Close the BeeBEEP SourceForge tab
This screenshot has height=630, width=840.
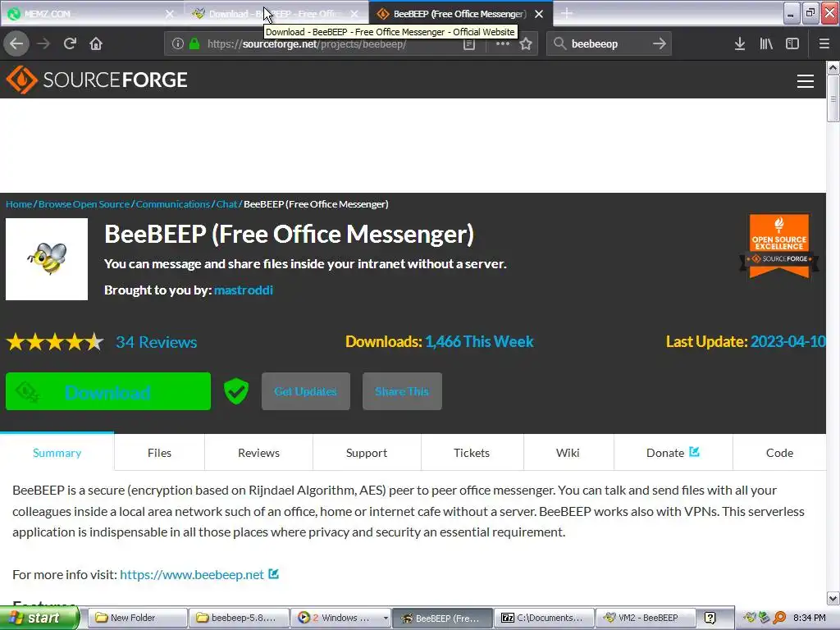coord(539,14)
